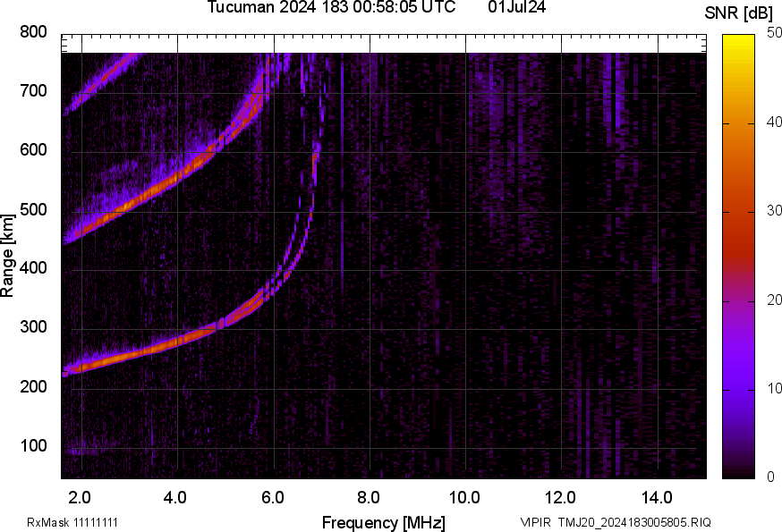Click the plot title 'Tucuman 2024 183 00:58:05 UTC'

pos(331,7)
